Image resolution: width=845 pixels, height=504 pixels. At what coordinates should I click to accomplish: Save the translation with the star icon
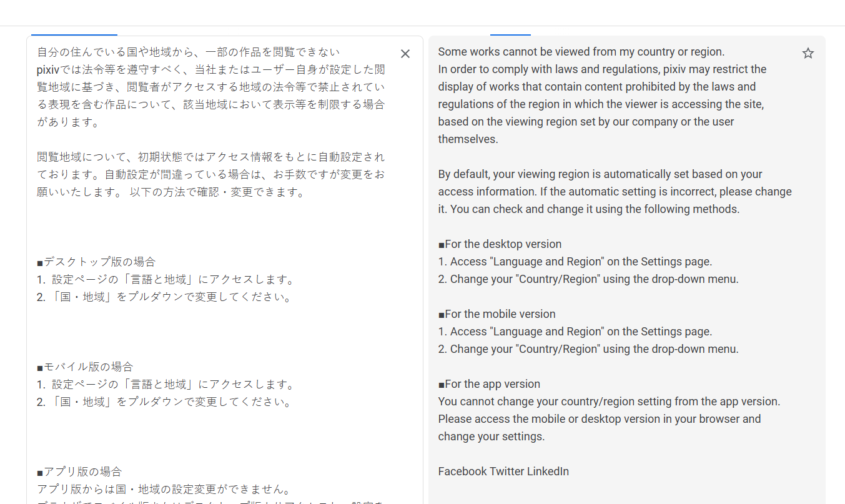tap(808, 54)
